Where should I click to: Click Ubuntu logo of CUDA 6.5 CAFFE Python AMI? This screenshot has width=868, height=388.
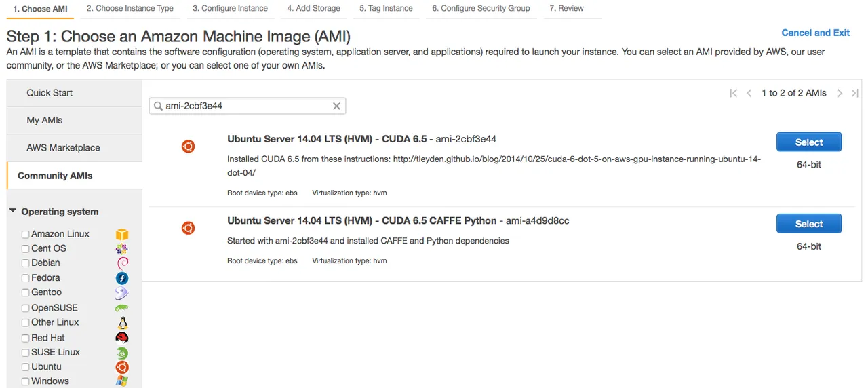[188, 228]
